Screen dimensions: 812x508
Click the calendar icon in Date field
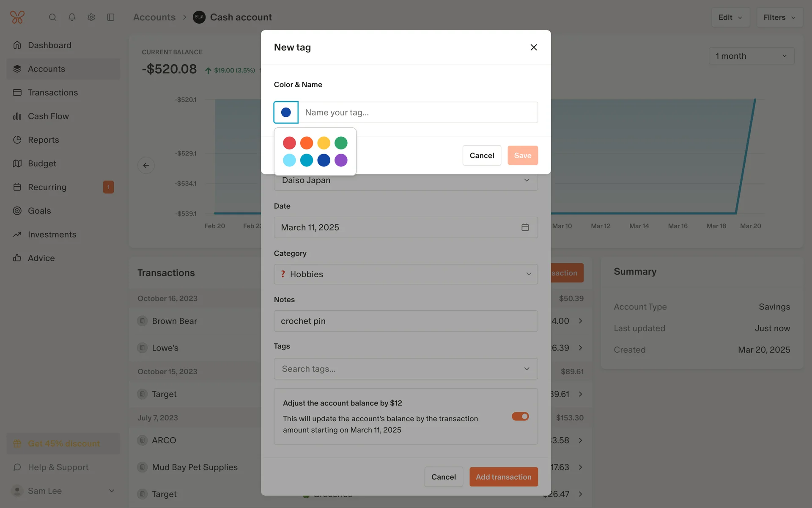pyautogui.click(x=525, y=227)
